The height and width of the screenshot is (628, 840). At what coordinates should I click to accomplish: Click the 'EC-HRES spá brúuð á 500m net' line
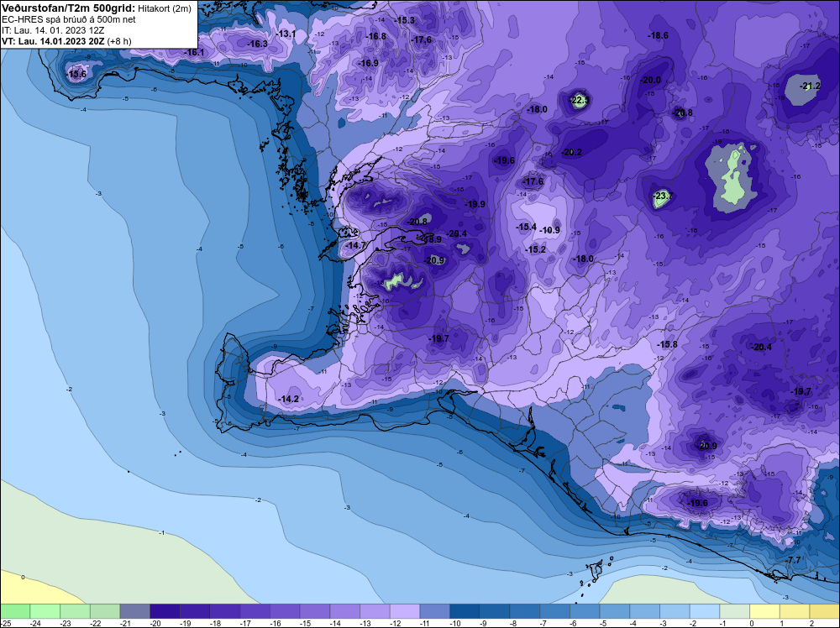pos(69,20)
